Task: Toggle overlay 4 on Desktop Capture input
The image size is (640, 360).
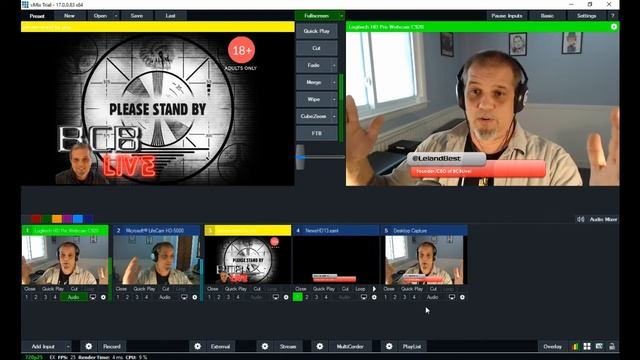Action: coord(414,297)
